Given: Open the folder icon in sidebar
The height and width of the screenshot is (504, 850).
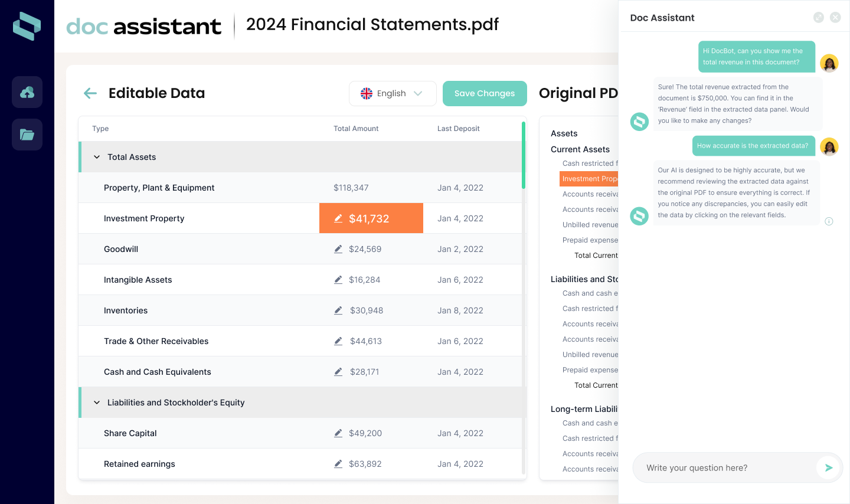Looking at the screenshot, I should 27,135.
